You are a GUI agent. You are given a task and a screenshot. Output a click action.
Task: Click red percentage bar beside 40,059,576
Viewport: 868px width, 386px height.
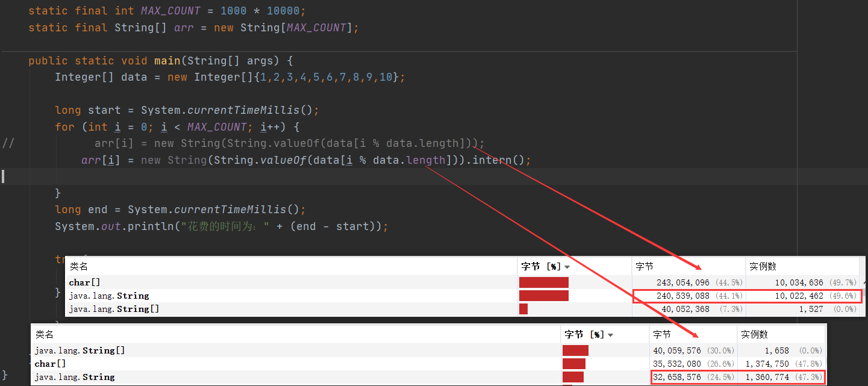(575, 350)
